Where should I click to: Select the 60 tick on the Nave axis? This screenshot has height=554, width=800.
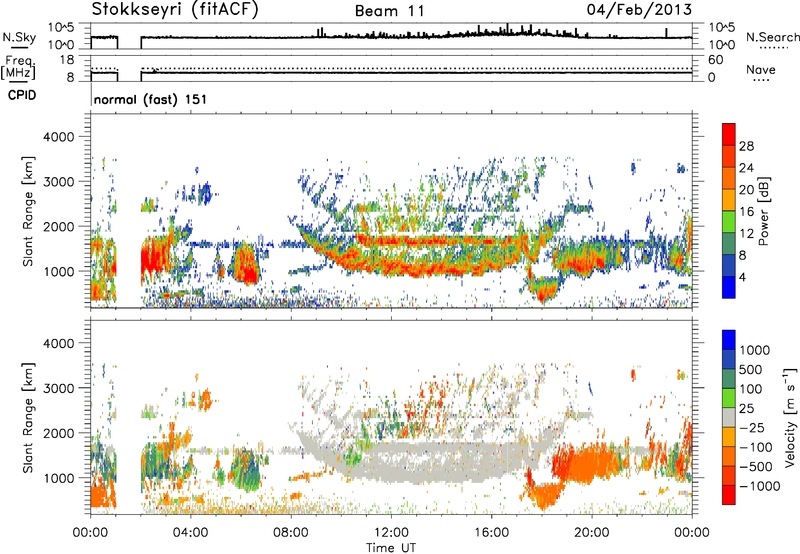(715, 60)
